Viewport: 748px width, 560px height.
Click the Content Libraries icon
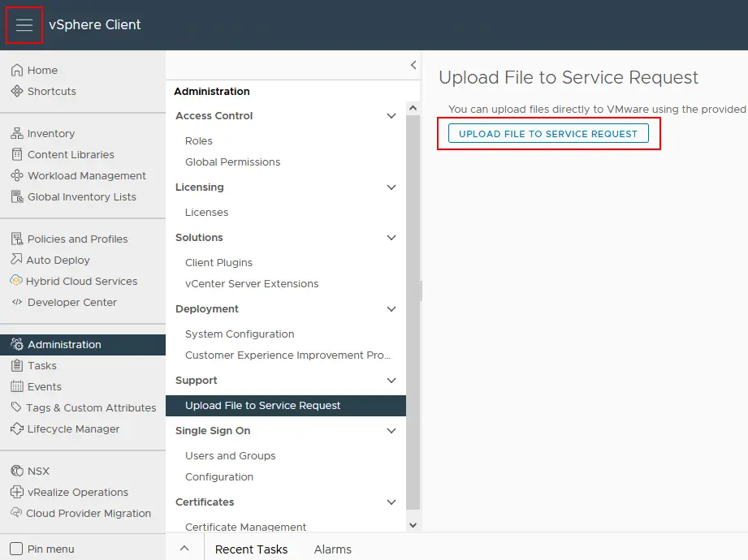click(x=17, y=154)
